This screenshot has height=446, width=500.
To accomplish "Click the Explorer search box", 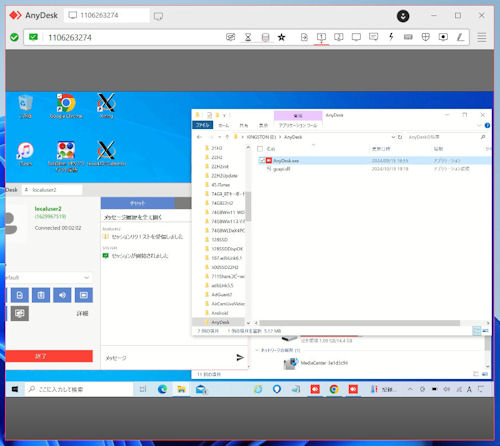I will point(446,137).
